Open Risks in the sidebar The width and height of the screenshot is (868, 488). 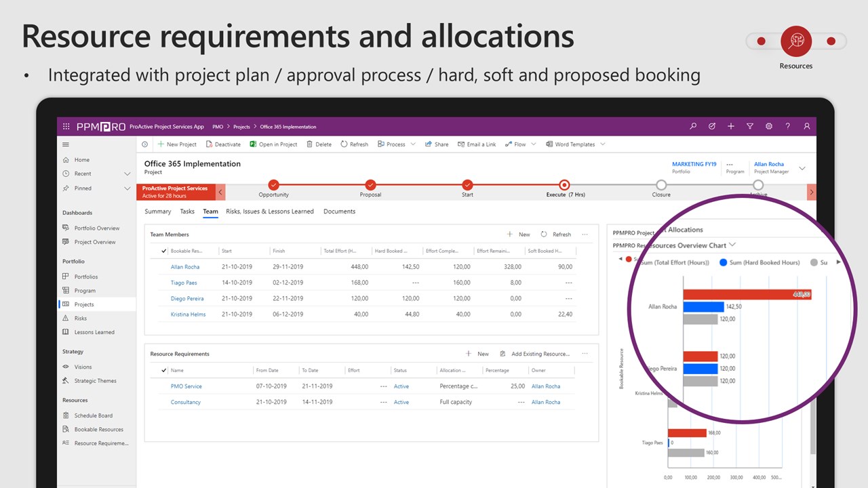click(x=81, y=319)
